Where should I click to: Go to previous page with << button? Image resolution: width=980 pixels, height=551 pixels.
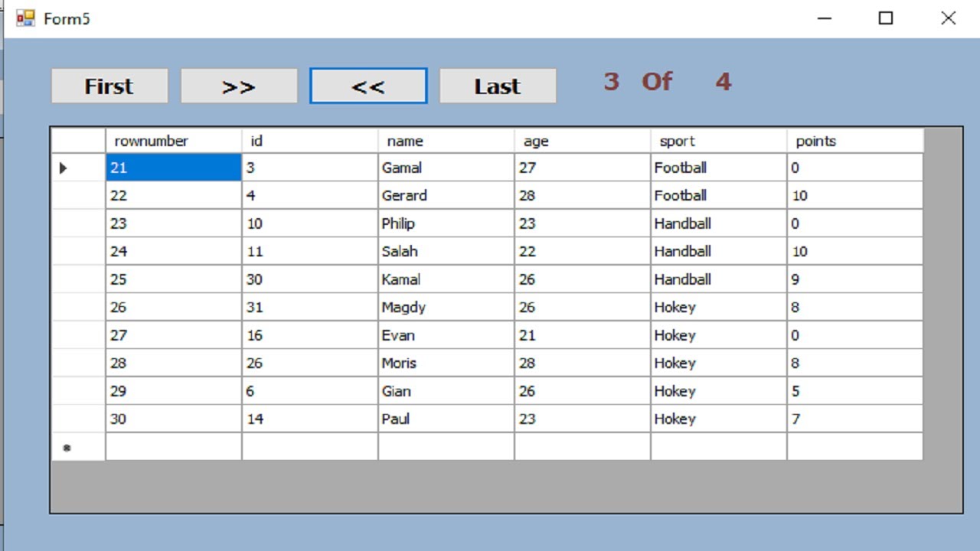click(x=368, y=86)
